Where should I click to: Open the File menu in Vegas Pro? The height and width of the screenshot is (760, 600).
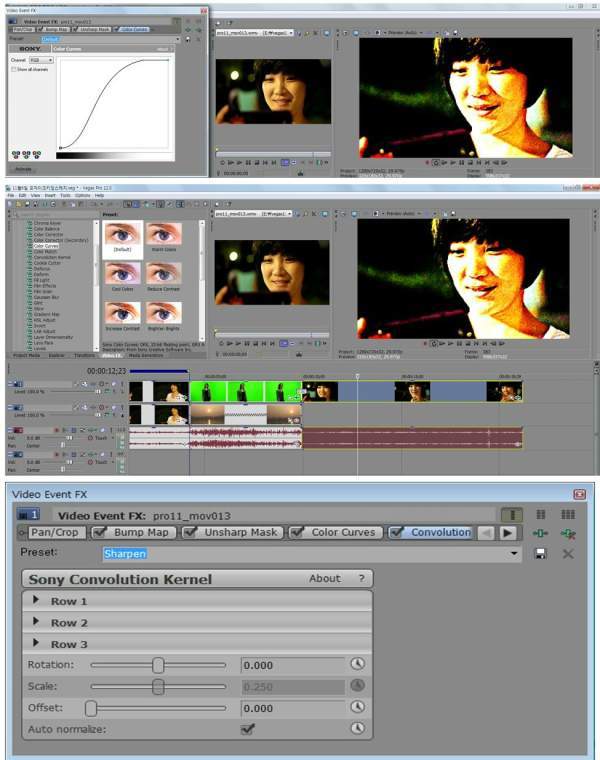(10, 195)
